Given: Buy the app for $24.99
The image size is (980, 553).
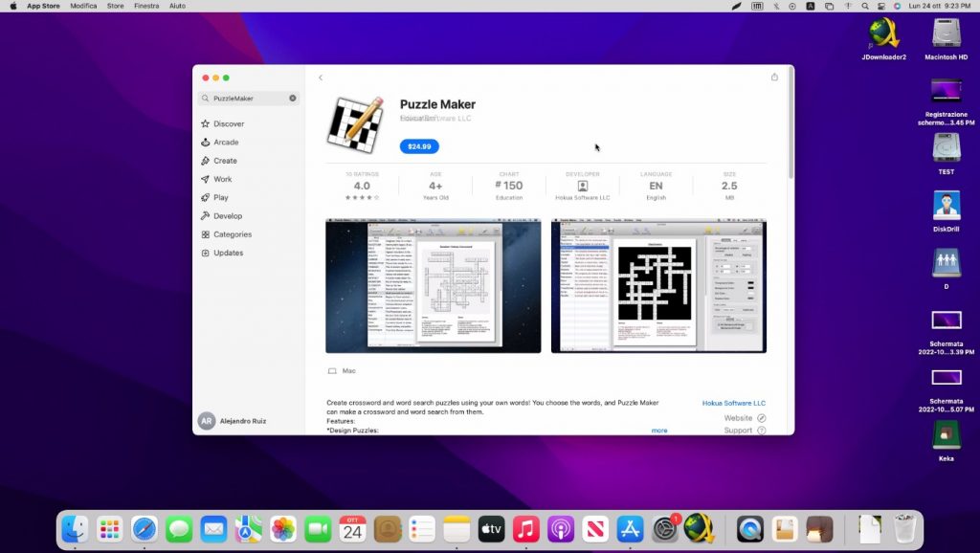Looking at the screenshot, I should (419, 146).
